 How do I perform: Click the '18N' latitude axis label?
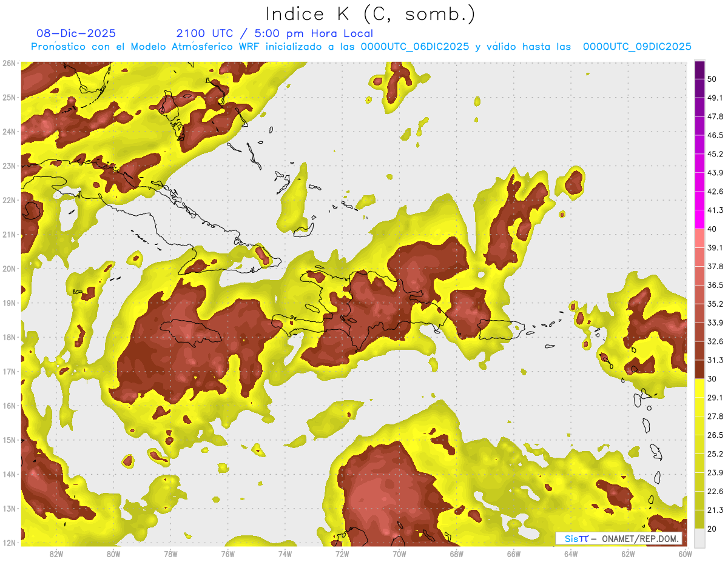click(9, 337)
